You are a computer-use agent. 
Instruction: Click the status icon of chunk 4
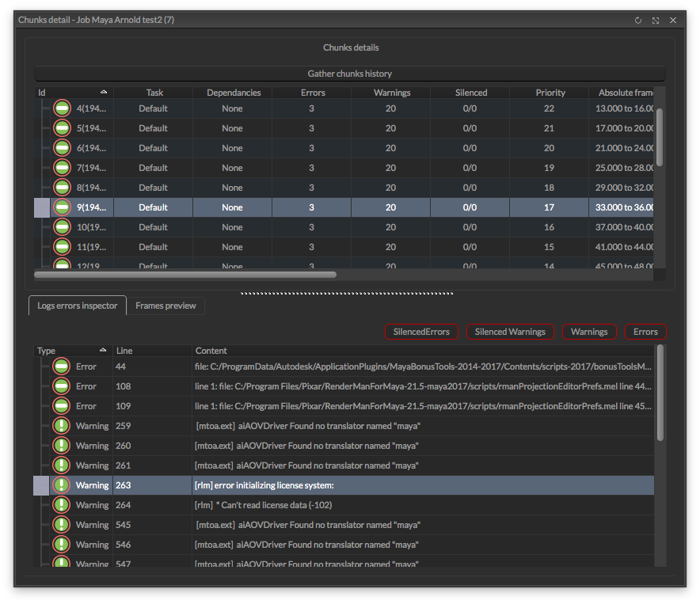pyautogui.click(x=62, y=108)
